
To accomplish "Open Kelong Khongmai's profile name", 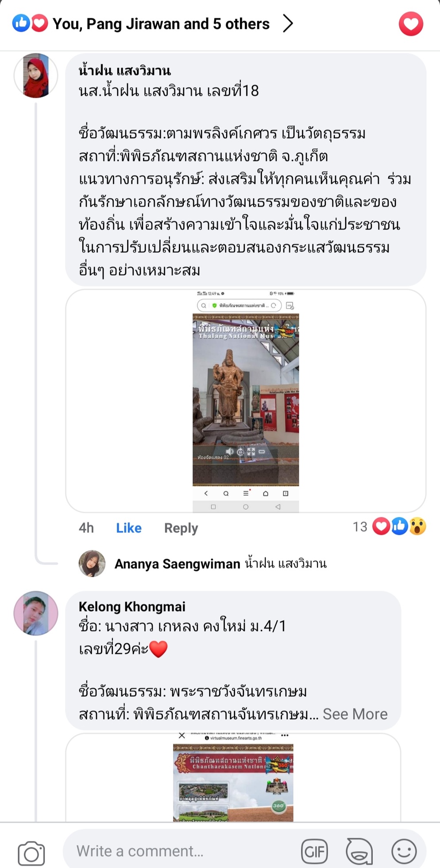I will pos(132,607).
